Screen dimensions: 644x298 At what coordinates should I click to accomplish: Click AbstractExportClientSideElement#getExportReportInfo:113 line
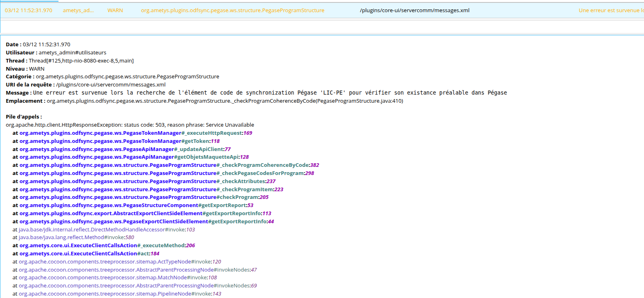click(145, 214)
